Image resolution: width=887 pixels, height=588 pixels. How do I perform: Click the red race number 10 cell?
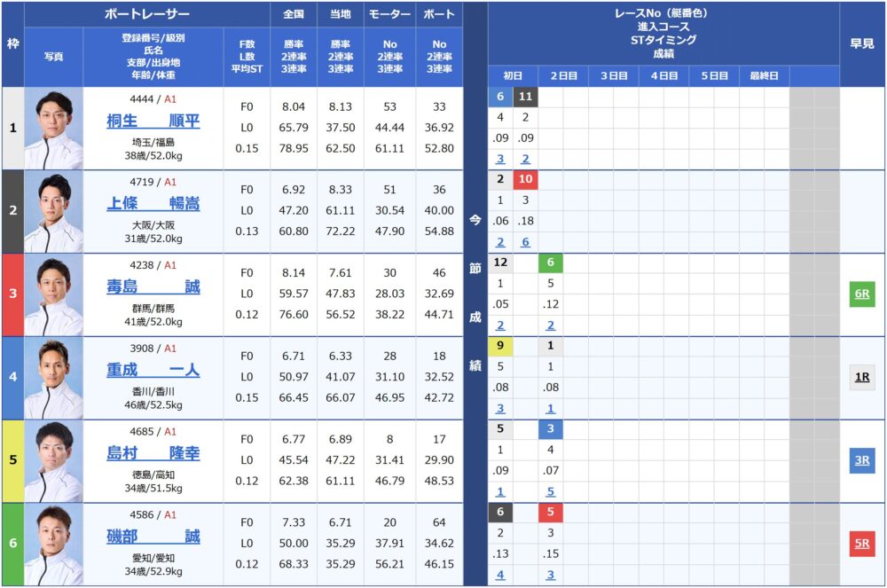pyautogui.click(x=525, y=179)
